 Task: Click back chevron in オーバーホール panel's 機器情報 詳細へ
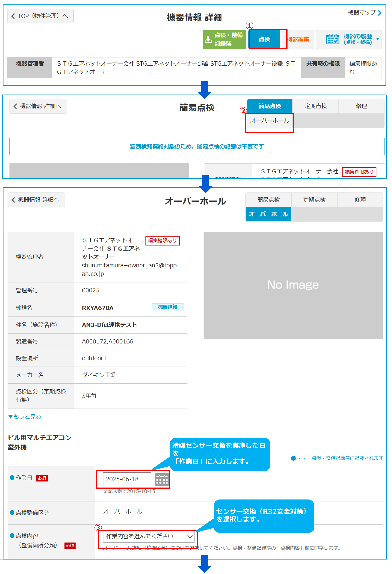[14, 200]
